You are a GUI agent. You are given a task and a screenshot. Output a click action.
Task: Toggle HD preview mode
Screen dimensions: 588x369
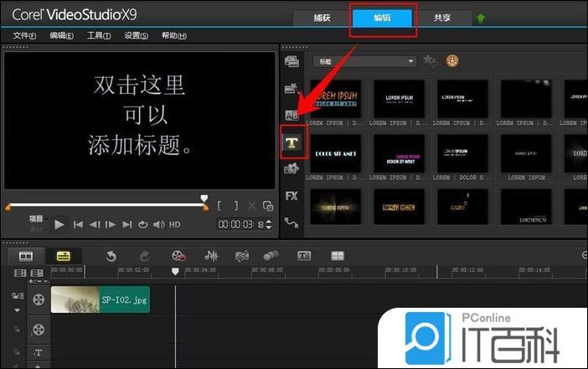pos(175,225)
